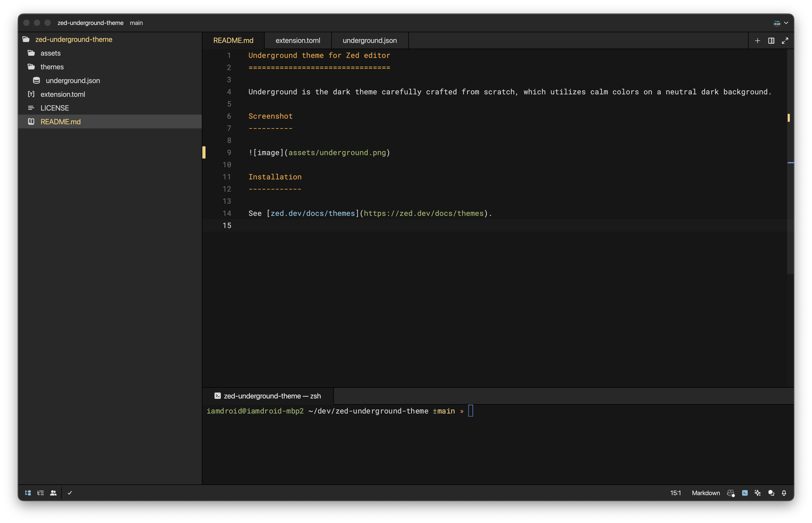Open extension.toml in the project tree

[110, 94]
